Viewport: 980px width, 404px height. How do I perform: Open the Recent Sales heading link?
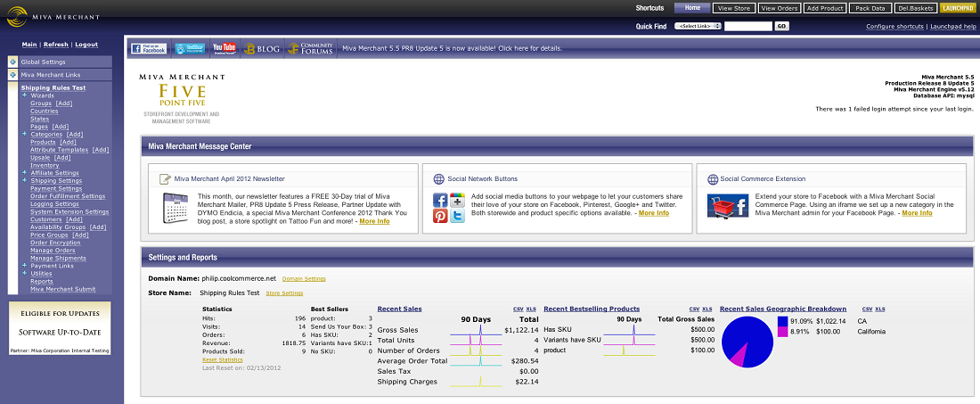click(399, 309)
